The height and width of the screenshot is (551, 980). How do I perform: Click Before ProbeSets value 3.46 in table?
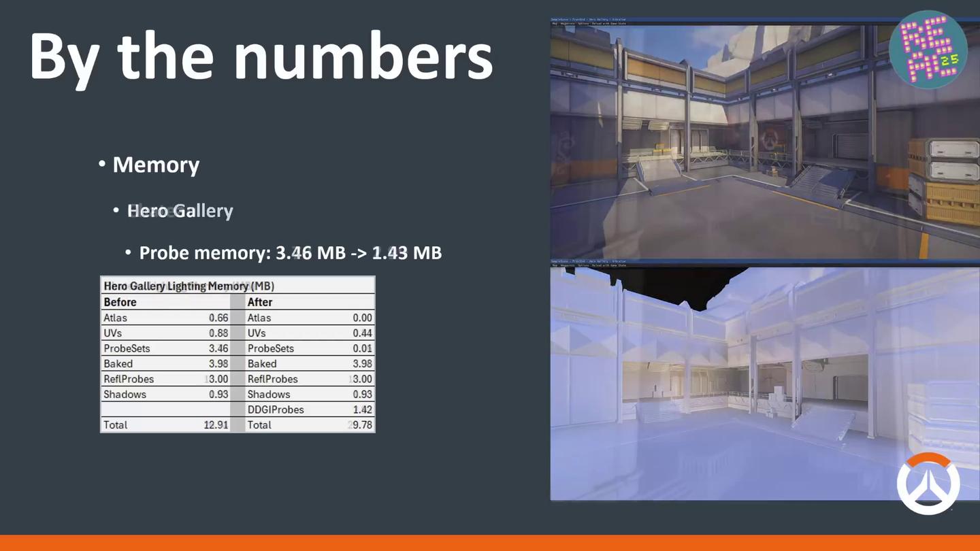click(x=218, y=348)
